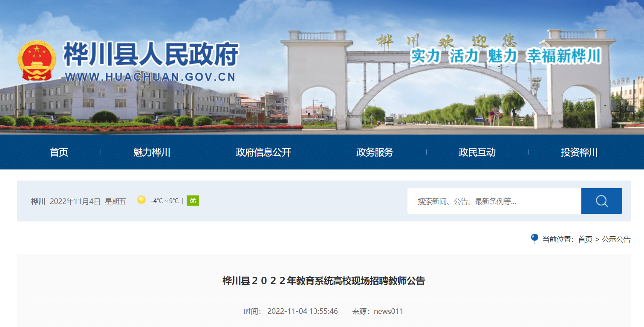Select 投资桦川 in the navigation bar
This screenshot has height=327, width=644.
click(579, 152)
